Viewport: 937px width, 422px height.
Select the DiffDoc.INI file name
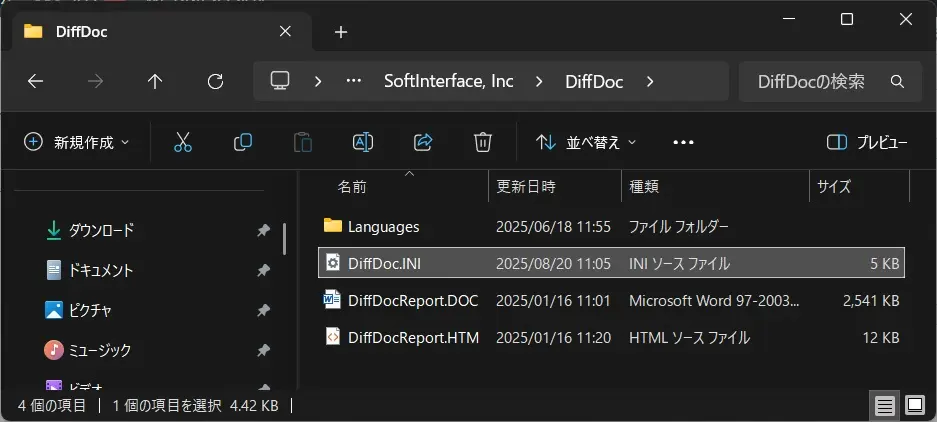(385, 263)
